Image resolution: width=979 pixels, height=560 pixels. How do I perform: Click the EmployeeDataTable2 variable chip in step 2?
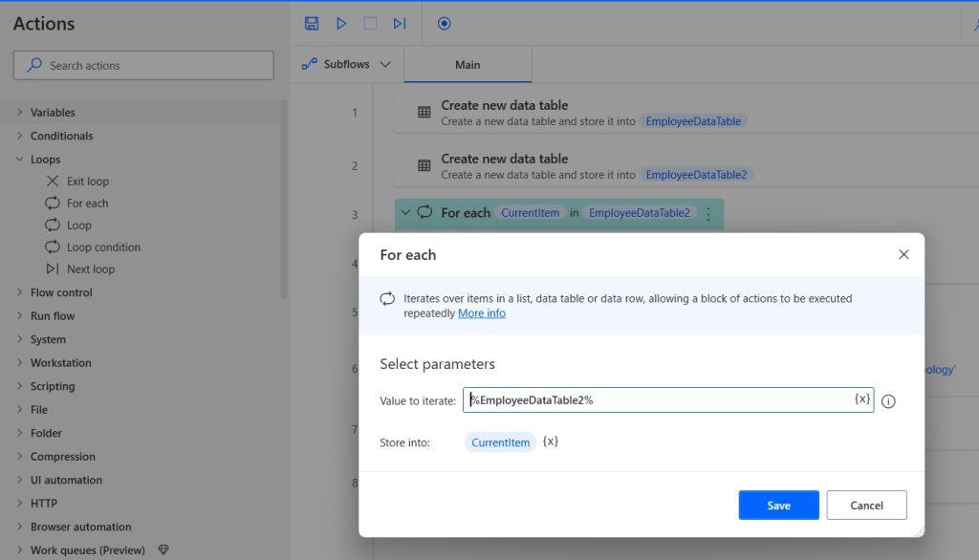[696, 175]
